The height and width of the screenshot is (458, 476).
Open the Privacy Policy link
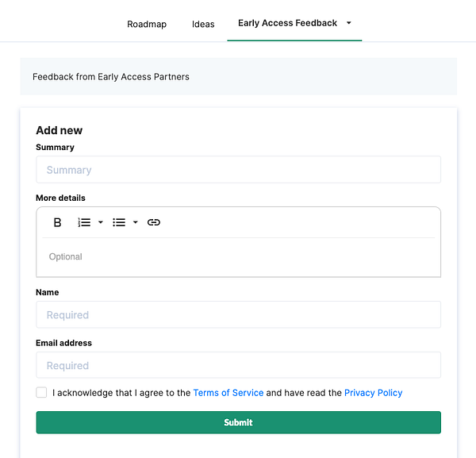[373, 393]
